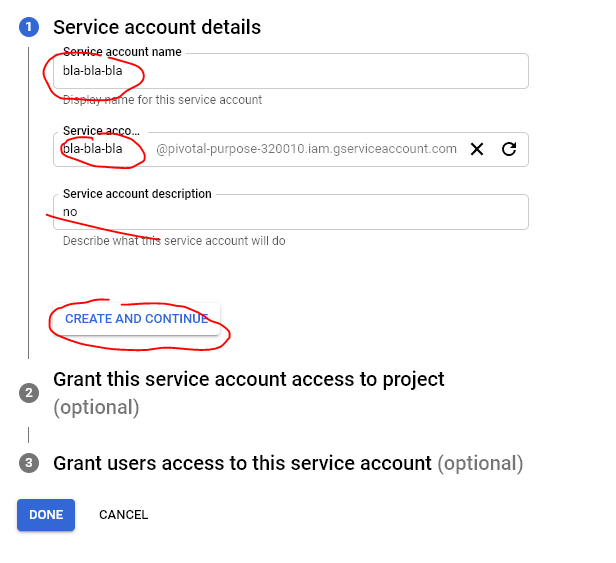Cancel the service account creation
The height and width of the screenshot is (563, 616).
pyautogui.click(x=123, y=515)
